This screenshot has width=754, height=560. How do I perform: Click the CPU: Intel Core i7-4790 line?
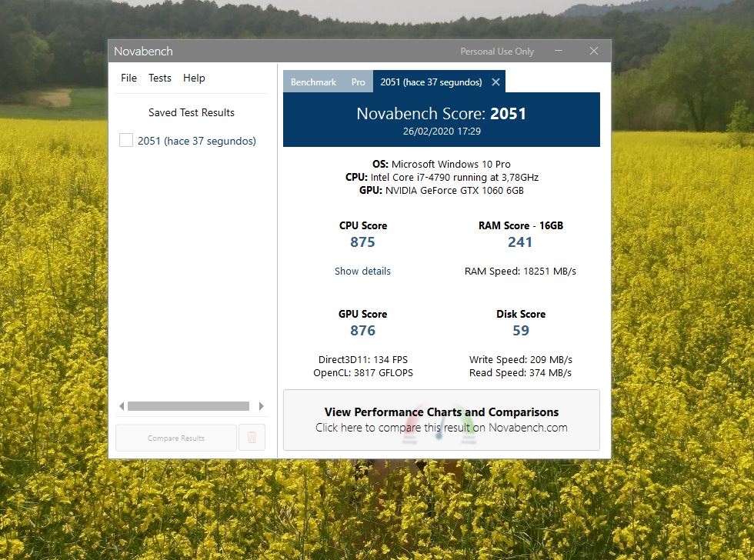(442, 177)
